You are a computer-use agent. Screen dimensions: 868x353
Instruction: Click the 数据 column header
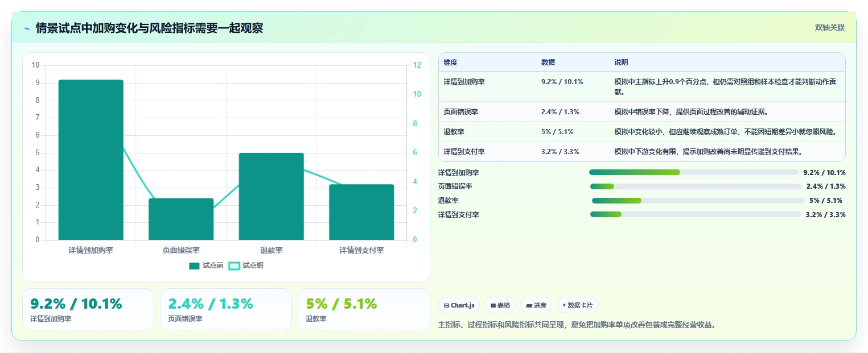(548, 62)
